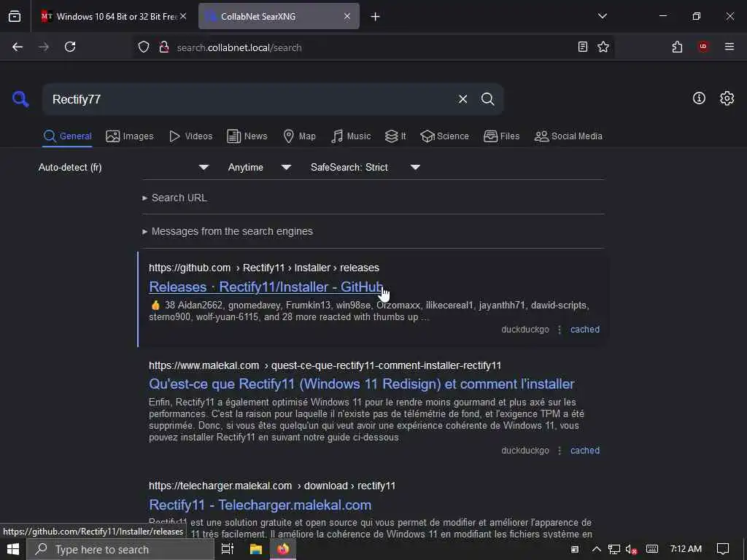Switch to the Music category
The width and height of the screenshot is (747, 560).
click(351, 136)
